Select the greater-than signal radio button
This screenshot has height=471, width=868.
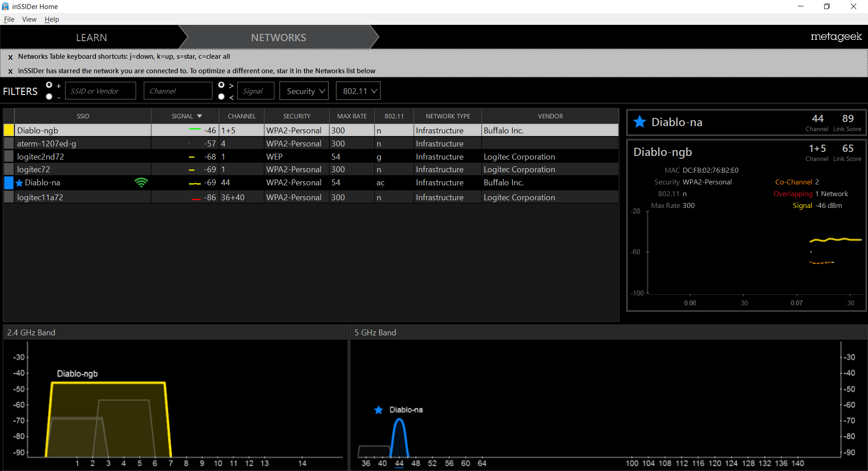pyautogui.click(x=222, y=85)
